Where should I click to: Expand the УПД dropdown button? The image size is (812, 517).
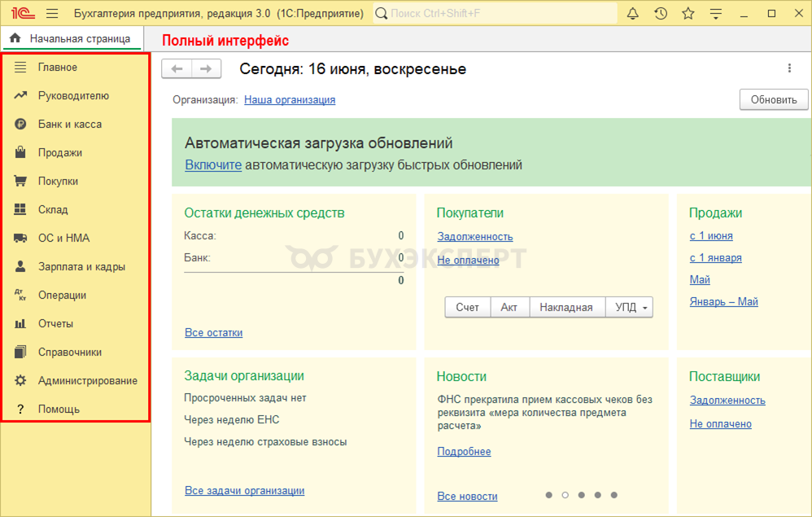(x=630, y=307)
